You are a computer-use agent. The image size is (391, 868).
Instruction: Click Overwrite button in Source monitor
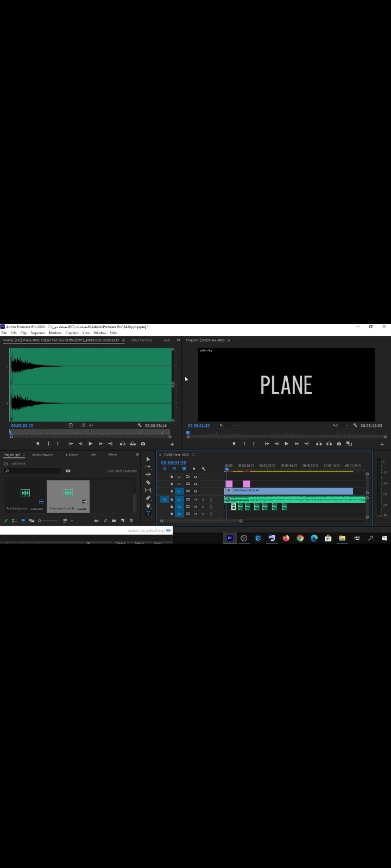(133, 444)
